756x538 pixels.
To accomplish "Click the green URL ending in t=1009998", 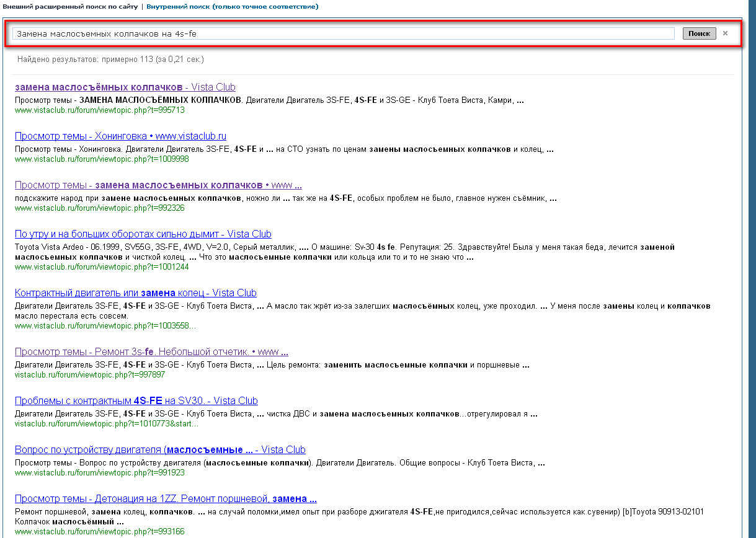I will coord(101,159).
